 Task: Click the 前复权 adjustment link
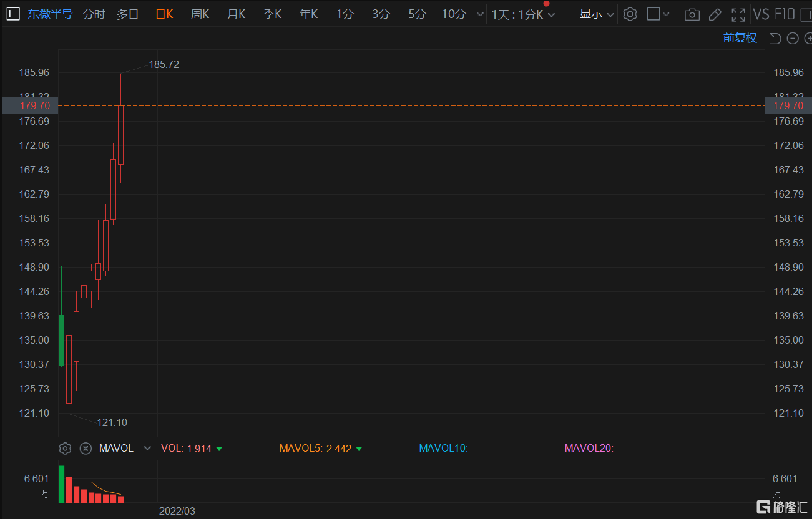coord(740,38)
